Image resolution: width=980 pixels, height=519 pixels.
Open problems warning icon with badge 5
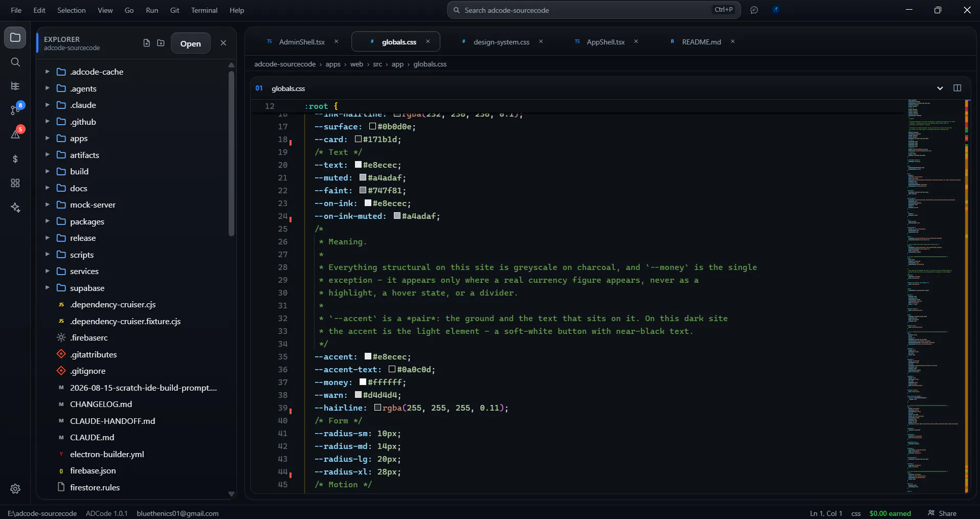tap(16, 133)
